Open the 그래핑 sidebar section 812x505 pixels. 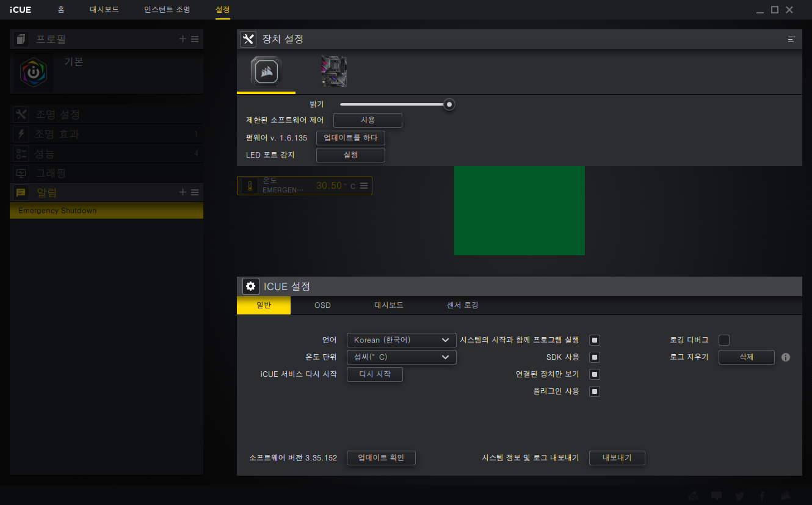click(x=107, y=173)
